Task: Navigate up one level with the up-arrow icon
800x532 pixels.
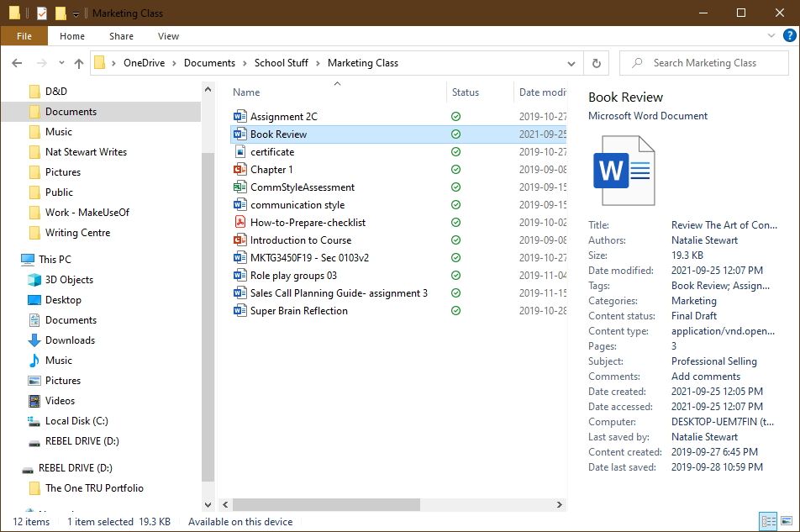Action: click(x=79, y=62)
